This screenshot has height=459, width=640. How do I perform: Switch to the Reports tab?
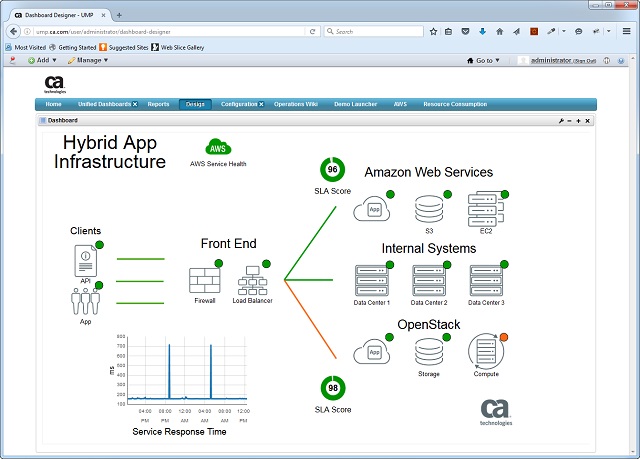[x=158, y=104]
